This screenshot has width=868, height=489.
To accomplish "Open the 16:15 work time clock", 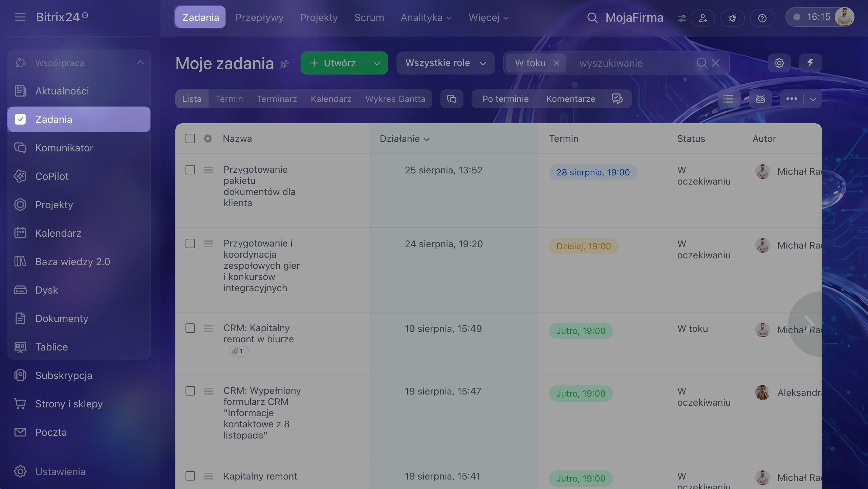I will coord(812,17).
